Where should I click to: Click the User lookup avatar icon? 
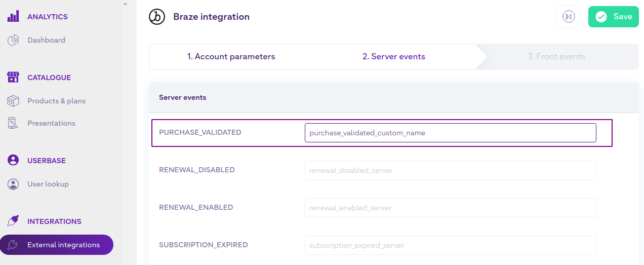13,184
